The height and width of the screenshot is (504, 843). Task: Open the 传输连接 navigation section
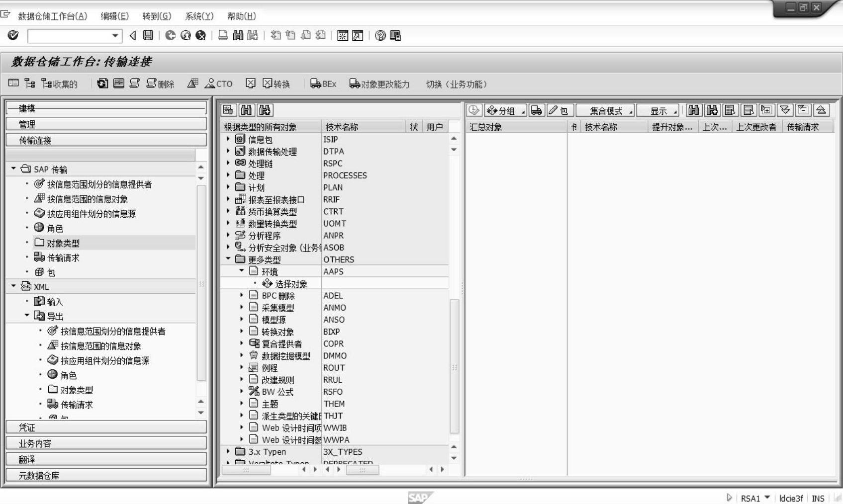pos(106,140)
